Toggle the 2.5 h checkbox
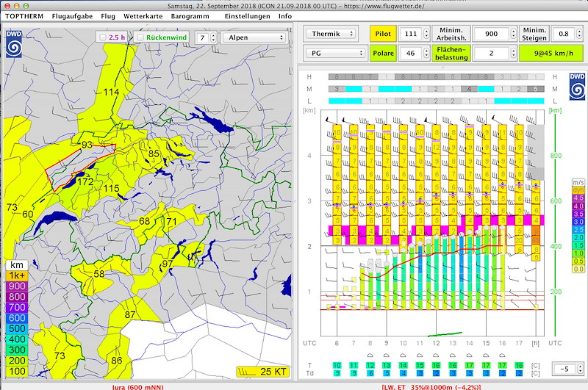 pyautogui.click(x=102, y=37)
